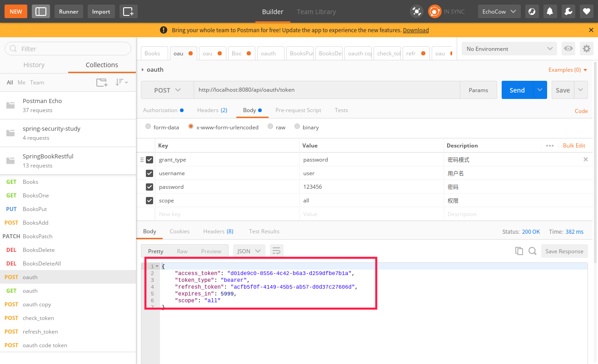Create a new collection folder icon
The image size is (598, 364).
[102, 82]
